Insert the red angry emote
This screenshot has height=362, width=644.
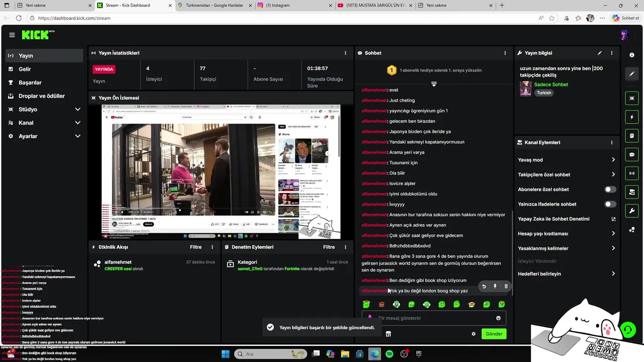[x=381, y=304]
